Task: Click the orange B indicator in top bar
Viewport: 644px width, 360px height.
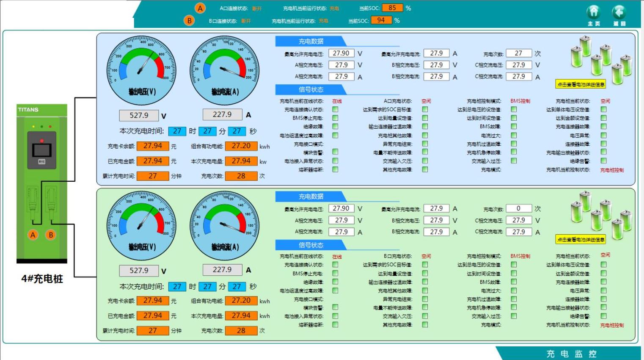Action: click(189, 20)
